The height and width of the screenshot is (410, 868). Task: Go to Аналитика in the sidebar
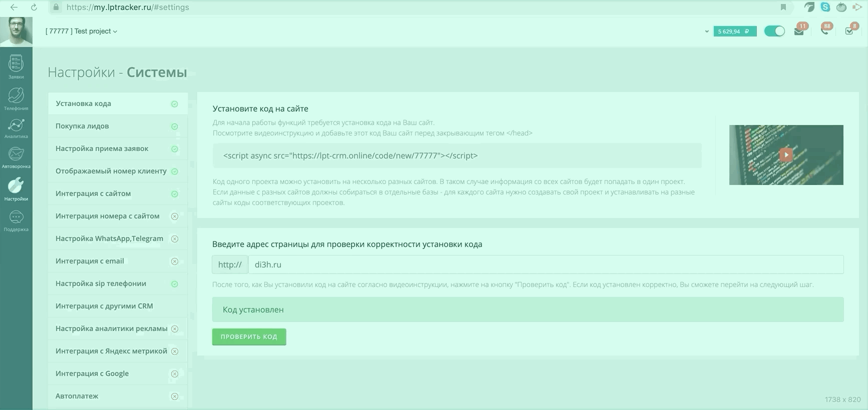(16, 128)
